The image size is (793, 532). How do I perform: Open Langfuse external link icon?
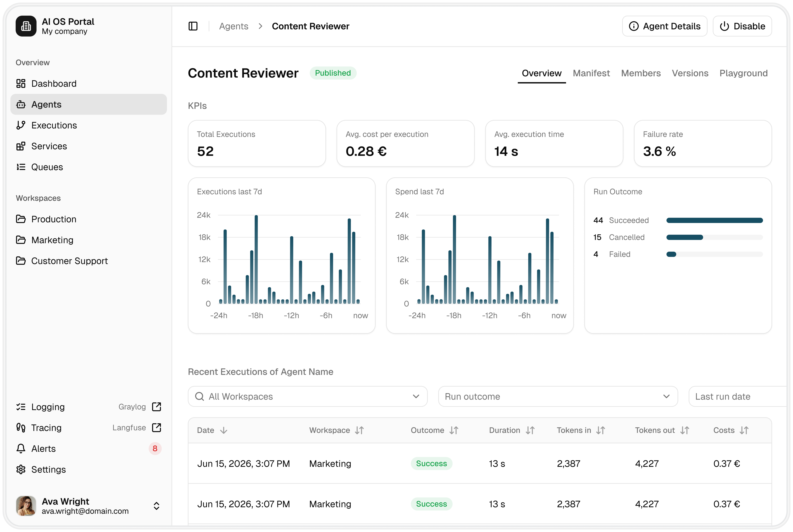(157, 427)
